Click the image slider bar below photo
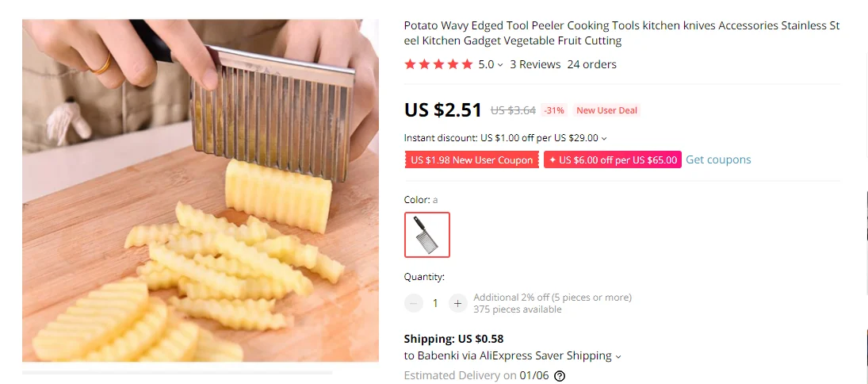Viewport: 868px width, 384px height. pyautogui.click(x=177, y=372)
